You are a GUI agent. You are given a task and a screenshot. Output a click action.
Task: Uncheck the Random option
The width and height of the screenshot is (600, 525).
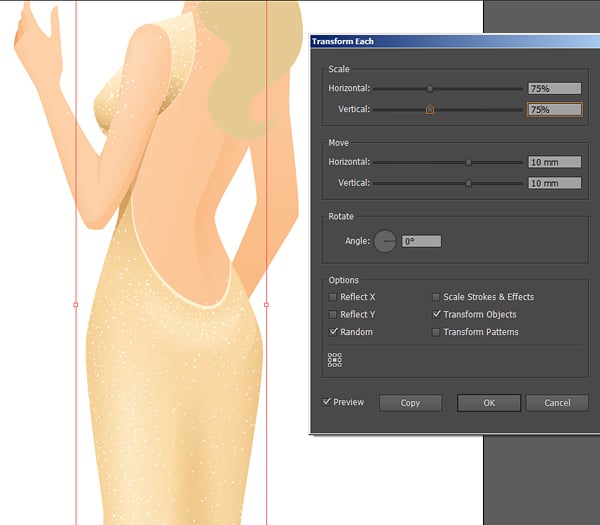coord(333,332)
